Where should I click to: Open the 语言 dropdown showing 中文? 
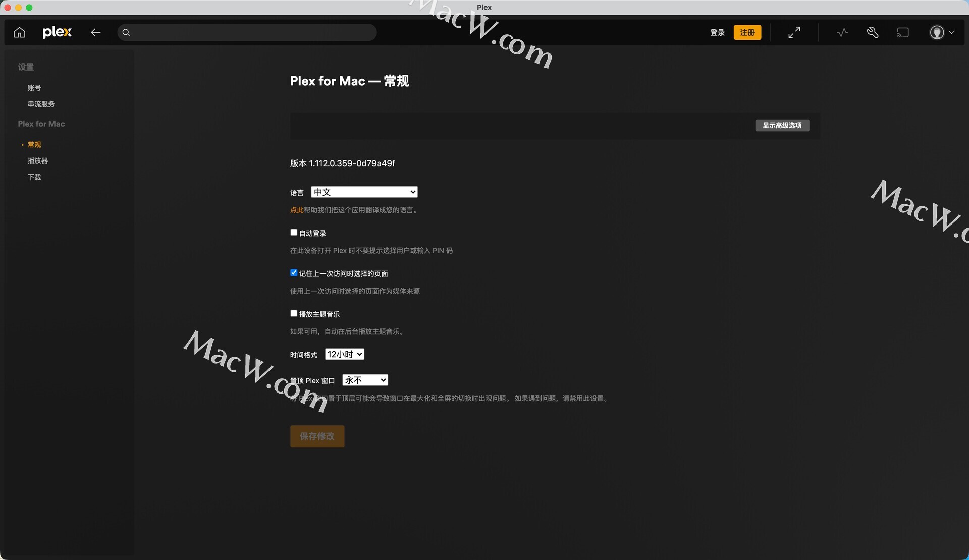pyautogui.click(x=364, y=192)
